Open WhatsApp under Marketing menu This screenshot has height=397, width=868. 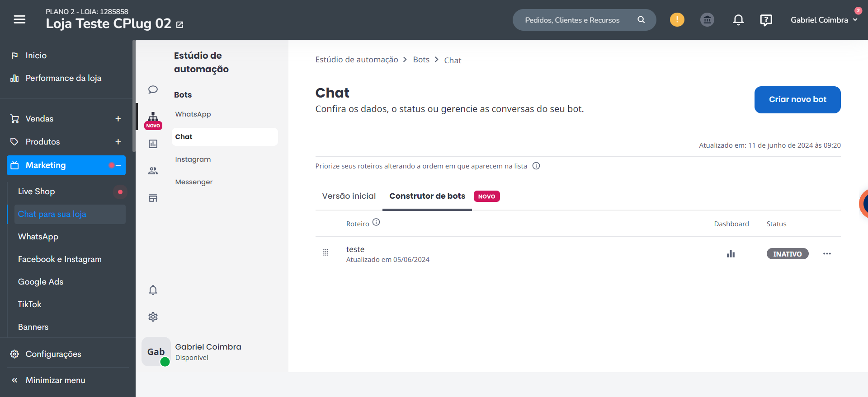click(38, 237)
